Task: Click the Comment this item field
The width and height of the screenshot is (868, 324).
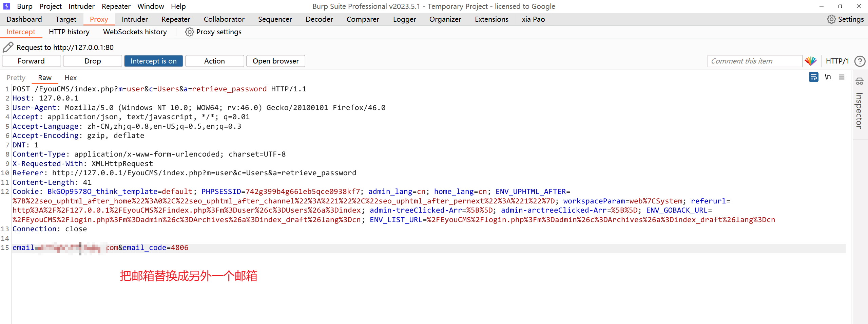Action: point(755,61)
